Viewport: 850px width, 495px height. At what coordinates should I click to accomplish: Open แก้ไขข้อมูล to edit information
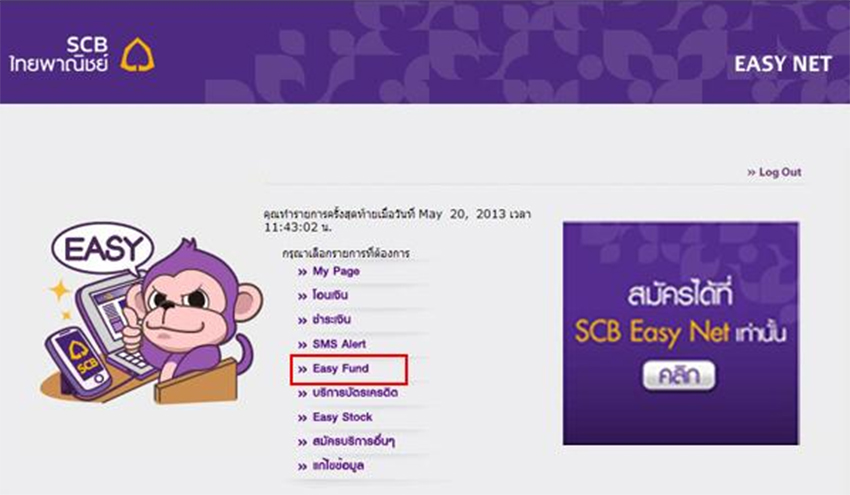click(338, 466)
